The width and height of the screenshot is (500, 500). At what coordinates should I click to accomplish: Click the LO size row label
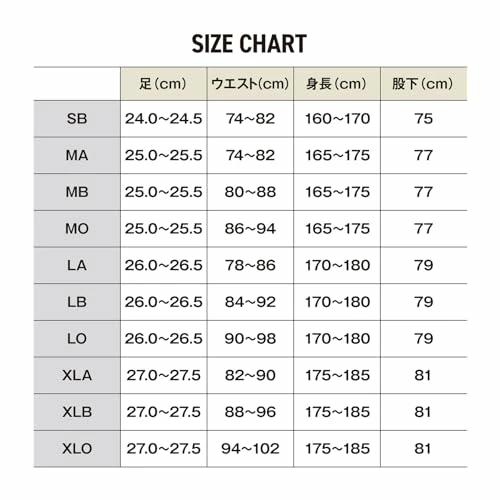pos(77,339)
